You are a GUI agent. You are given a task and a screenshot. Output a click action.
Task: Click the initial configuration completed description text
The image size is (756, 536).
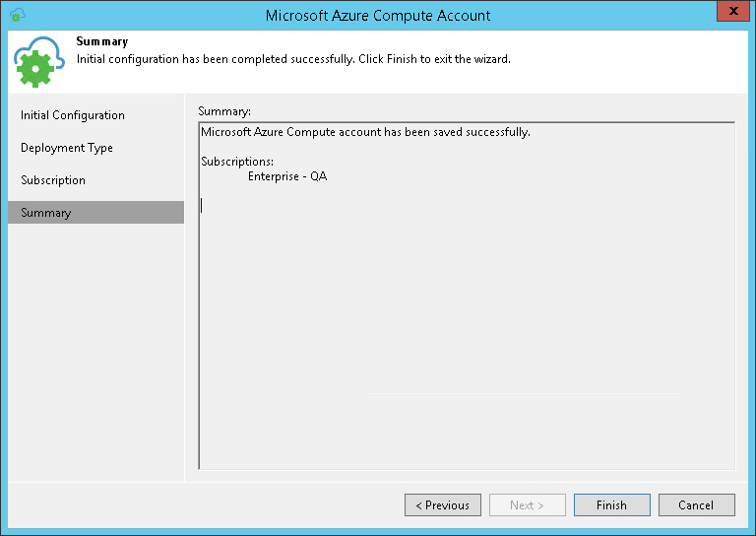pyautogui.click(x=293, y=59)
